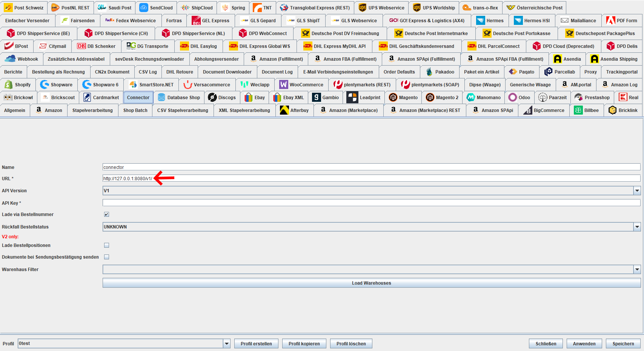Open the Trackingportal tab

(622, 72)
